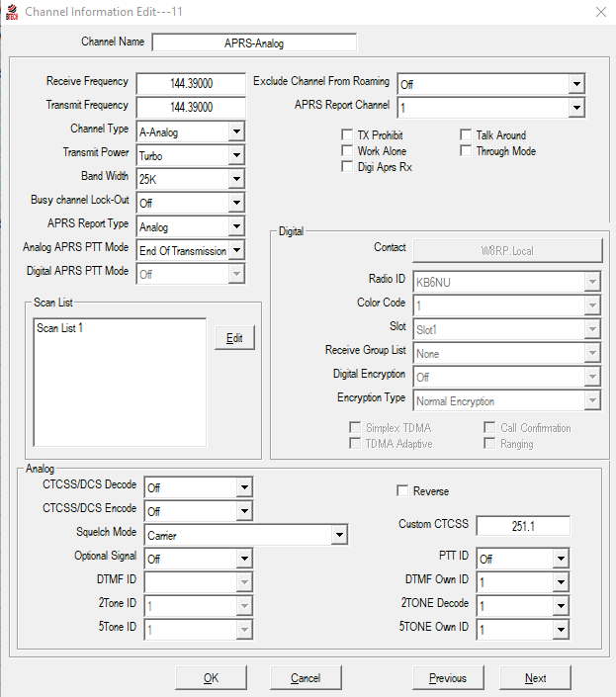Go to the Previous channel
Image resolution: width=616 pixels, height=697 pixels.
pos(448,678)
